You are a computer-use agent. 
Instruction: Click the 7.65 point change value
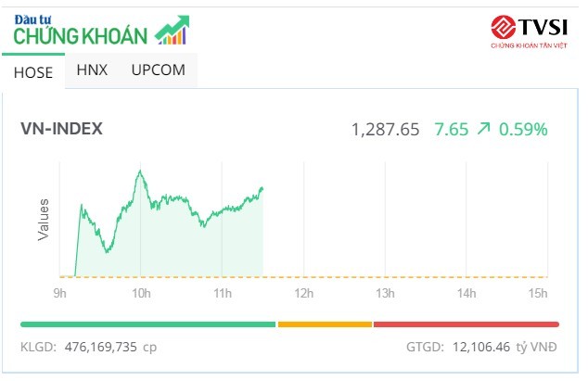450,130
